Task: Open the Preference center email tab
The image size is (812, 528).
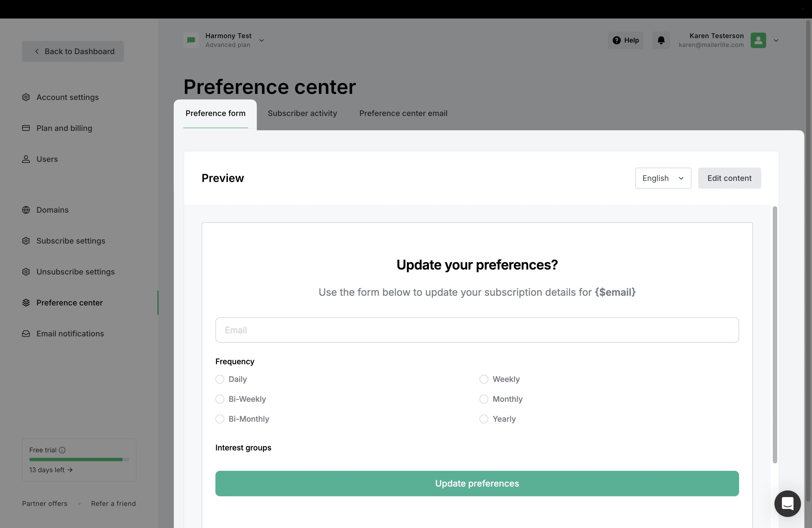Action: (x=403, y=113)
